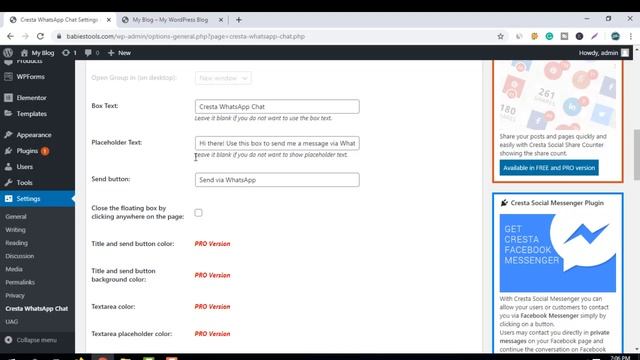The height and width of the screenshot is (360, 640).
Task: Close the My Blog browser tab
Action: pyautogui.click(x=220, y=20)
